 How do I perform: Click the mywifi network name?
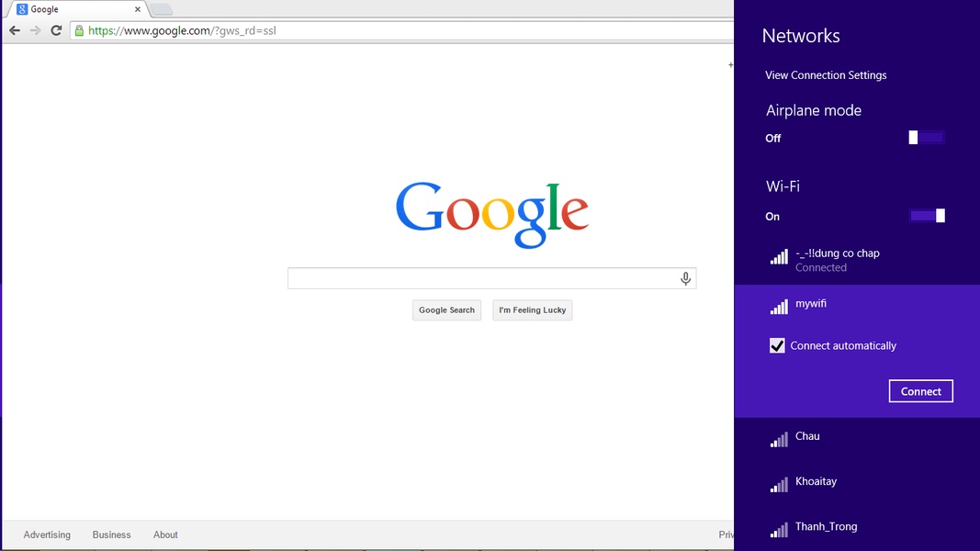[811, 304]
